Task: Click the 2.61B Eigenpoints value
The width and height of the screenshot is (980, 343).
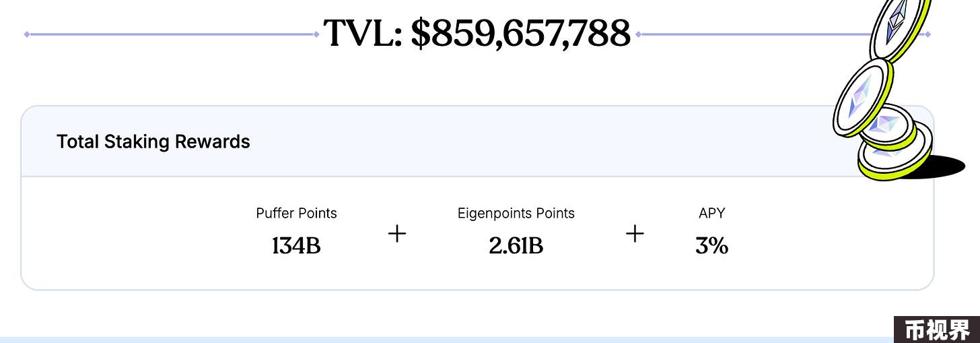Action: point(516,246)
